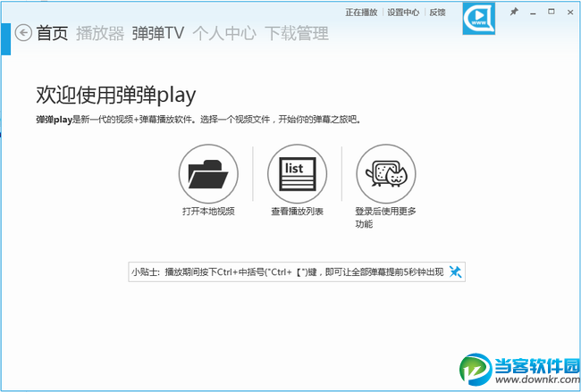The width and height of the screenshot is (581, 392).
Task: Click 查看播放列表 label
Action: tap(297, 212)
